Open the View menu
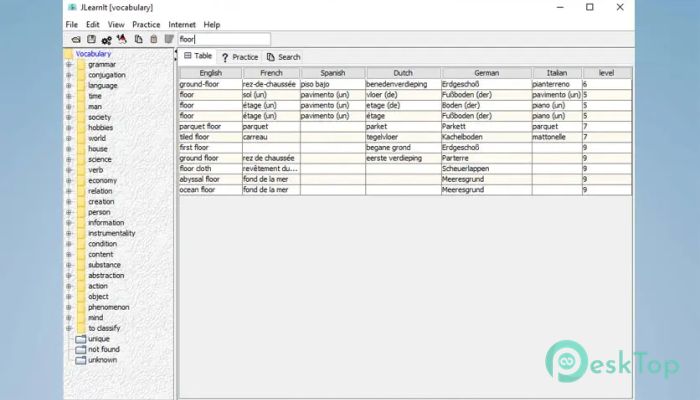This screenshot has height=400, width=700. [116, 25]
